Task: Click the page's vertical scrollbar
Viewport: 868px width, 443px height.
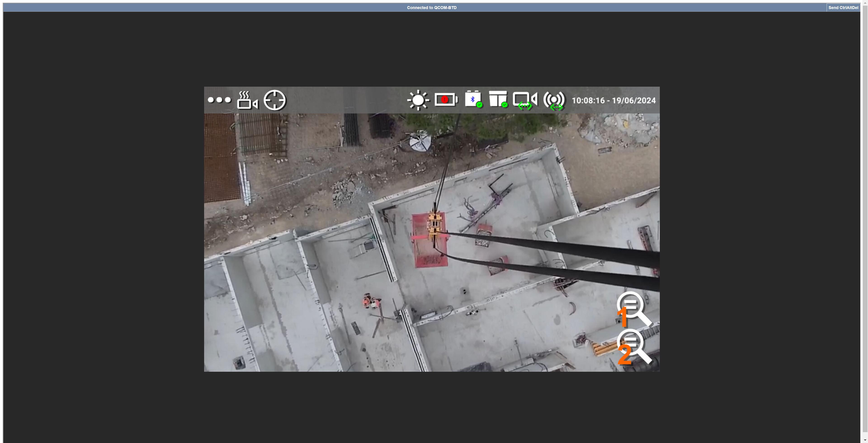Action: pos(865,221)
